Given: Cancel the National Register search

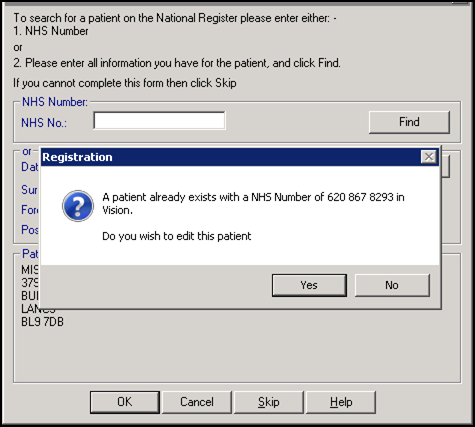Looking at the screenshot, I should [x=197, y=402].
